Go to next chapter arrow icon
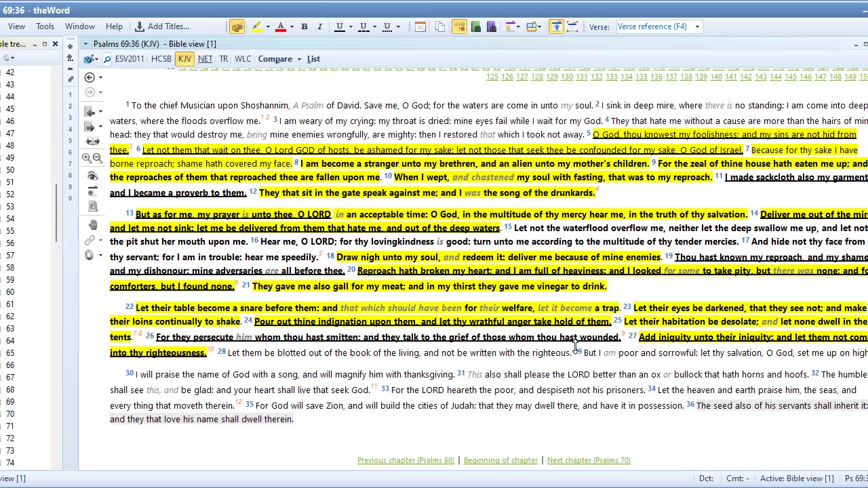This screenshot has width=868, height=488. coord(90,127)
